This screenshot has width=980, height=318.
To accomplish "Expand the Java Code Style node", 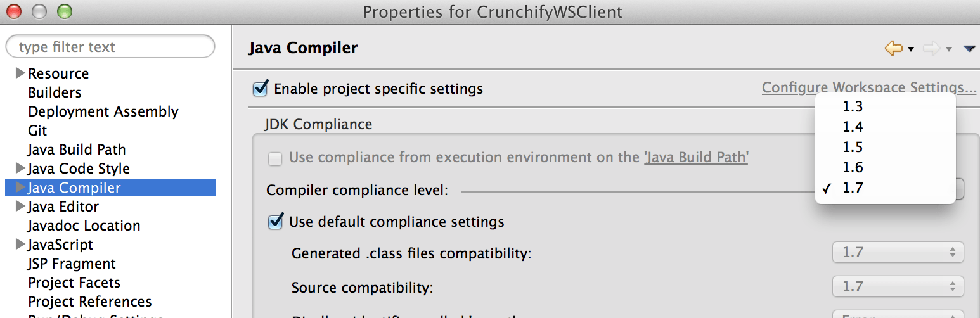I will (x=20, y=169).
